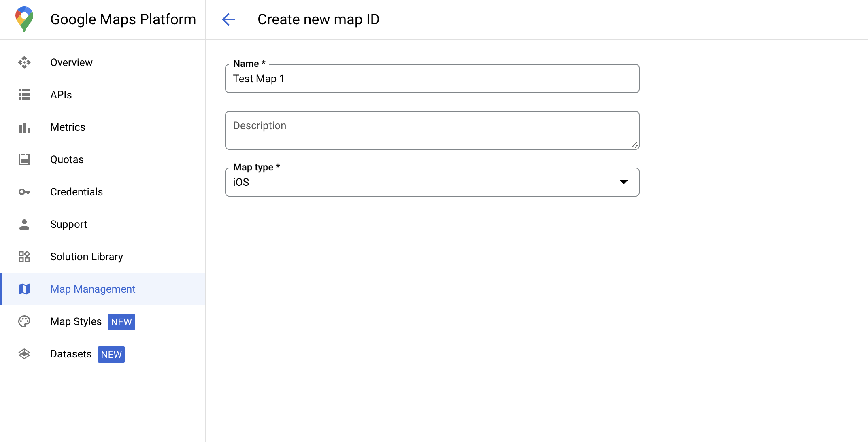Image resolution: width=868 pixels, height=442 pixels.
Task: Click the NEW badge next to Datasets
Action: [112, 354]
